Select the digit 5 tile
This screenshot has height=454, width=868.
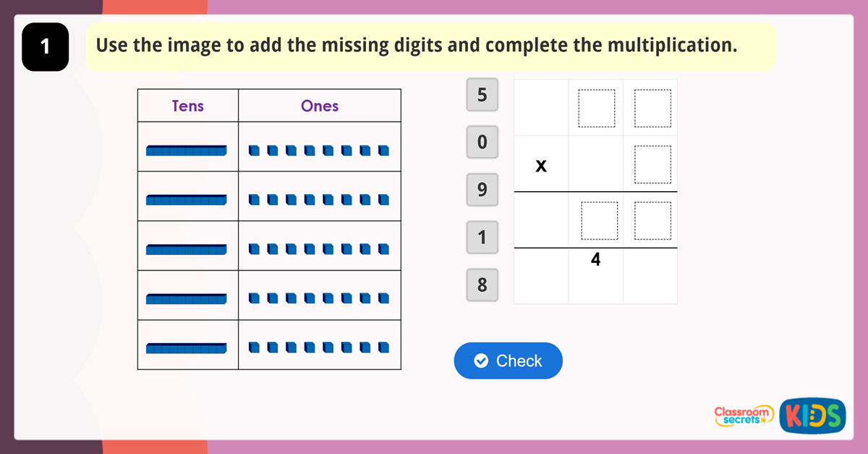[x=482, y=95]
